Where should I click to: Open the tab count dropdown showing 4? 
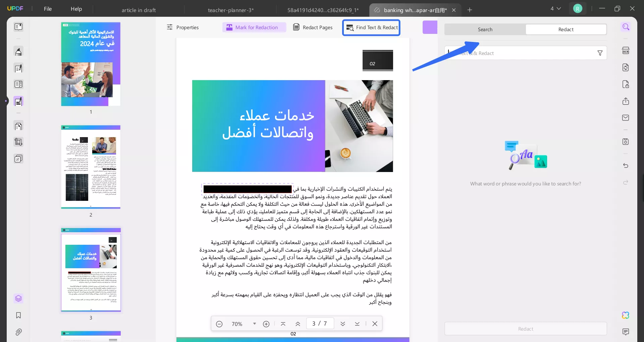click(555, 8)
